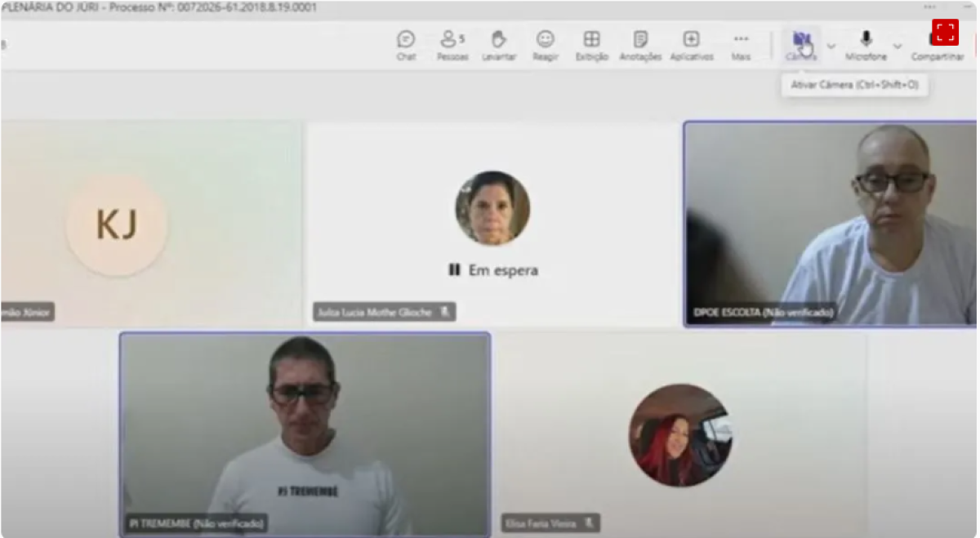Turn on the Câmera
The height and width of the screenshot is (538, 980).
coord(801,45)
